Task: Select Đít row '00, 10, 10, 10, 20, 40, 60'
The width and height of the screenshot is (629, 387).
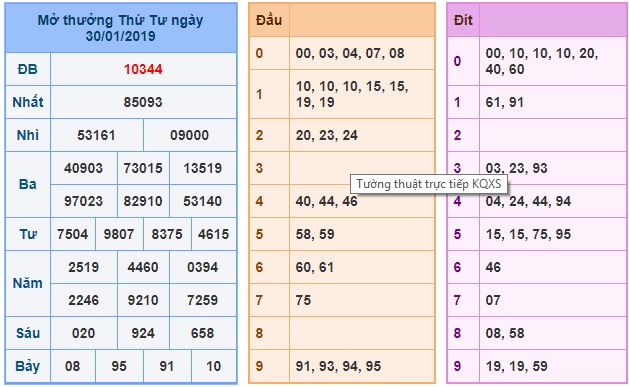Action: click(x=542, y=61)
